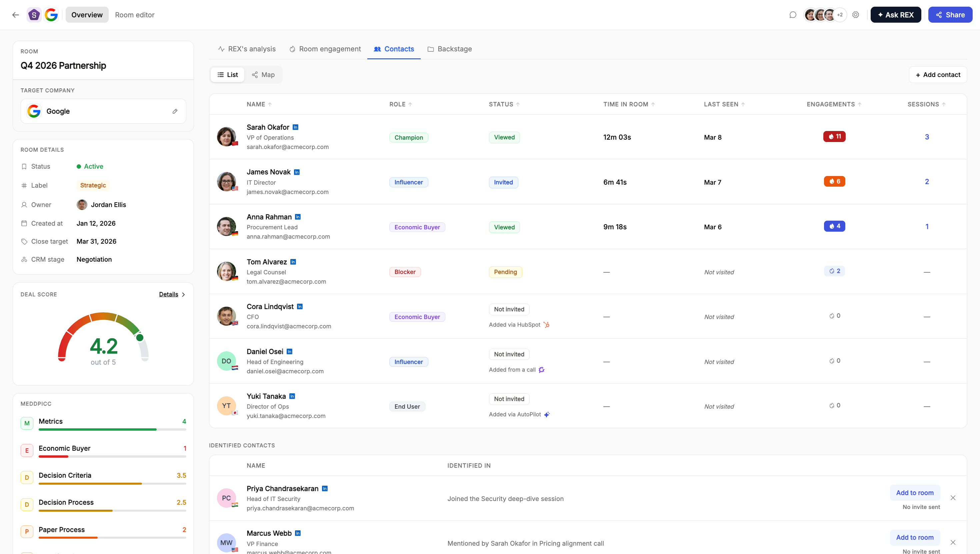Switch to Room engagement tab
This screenshot has width=980, height=554.
(x=325, y=49)
